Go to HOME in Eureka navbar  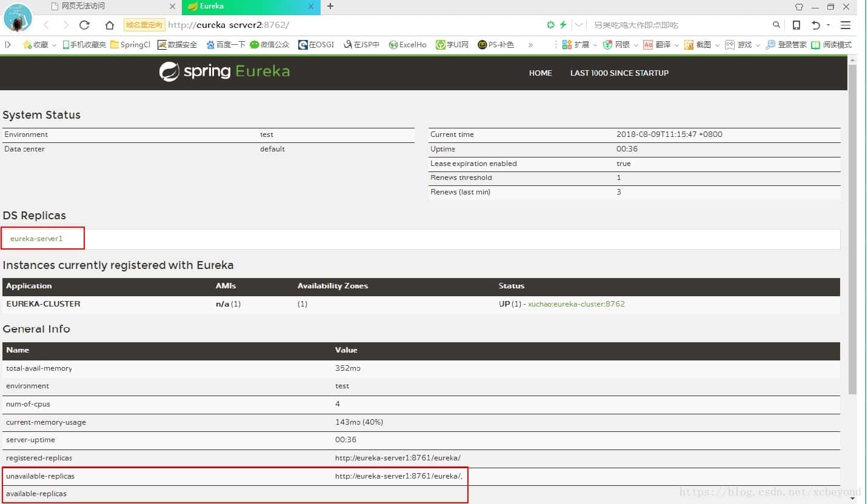coord(540,73)
